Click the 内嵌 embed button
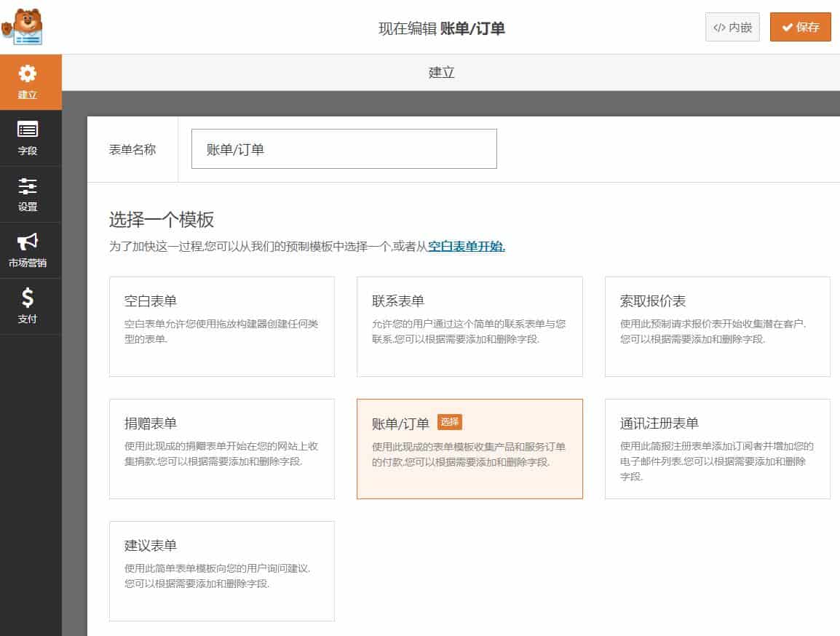This screenshot has height=636, width=840. [x=732, y=28]
